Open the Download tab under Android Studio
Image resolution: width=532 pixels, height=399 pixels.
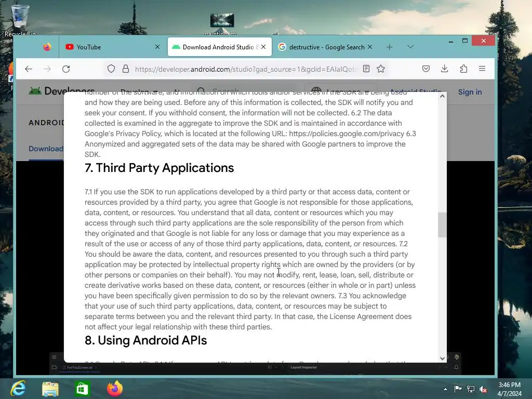46,149
